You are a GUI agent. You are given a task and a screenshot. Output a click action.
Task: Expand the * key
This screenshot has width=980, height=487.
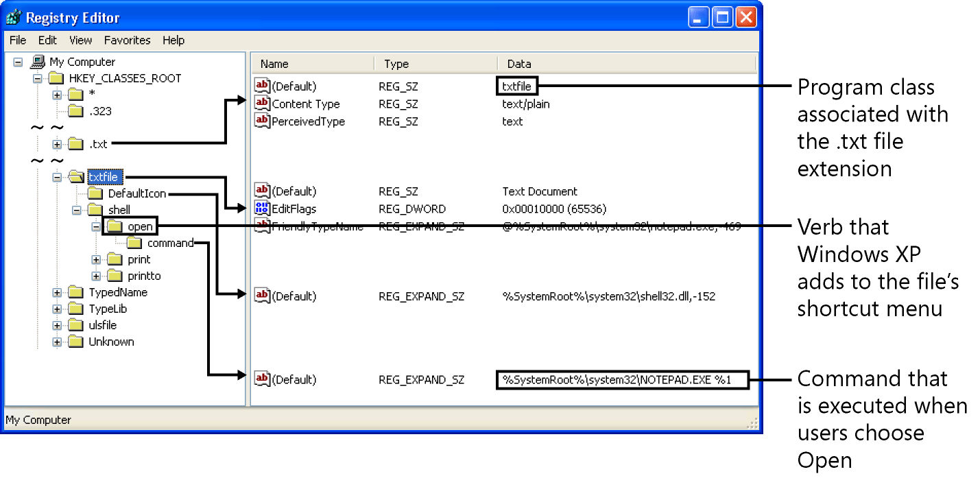pos(58,95)
